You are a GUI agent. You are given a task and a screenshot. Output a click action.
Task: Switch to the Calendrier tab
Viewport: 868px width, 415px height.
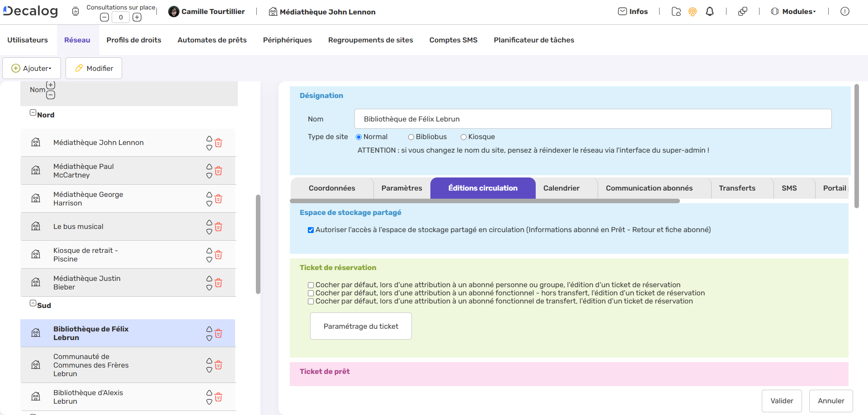tap(561, 188)
